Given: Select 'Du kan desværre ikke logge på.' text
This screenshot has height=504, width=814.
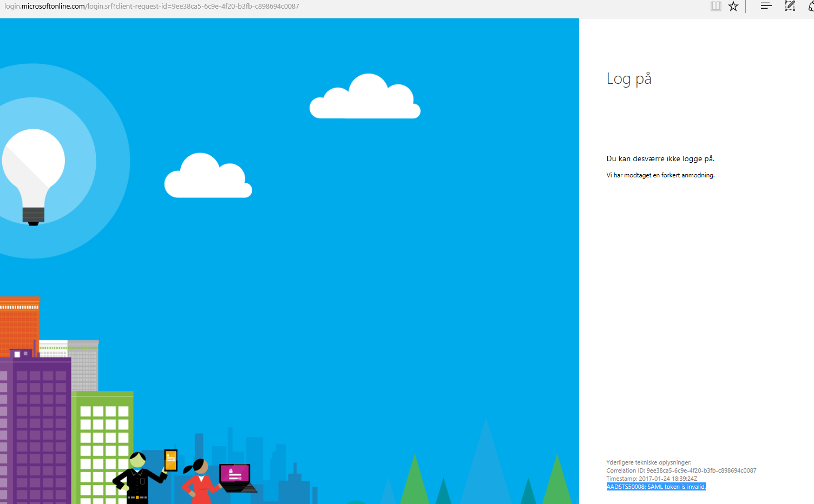Looking at the screenshot, I should coord(660,159).
